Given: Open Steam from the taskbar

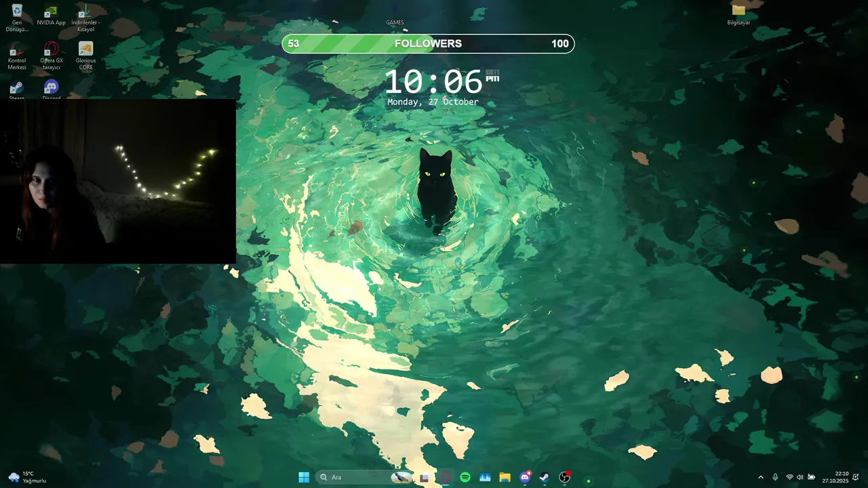Looking at the screenshot, I should coord(544,477).
